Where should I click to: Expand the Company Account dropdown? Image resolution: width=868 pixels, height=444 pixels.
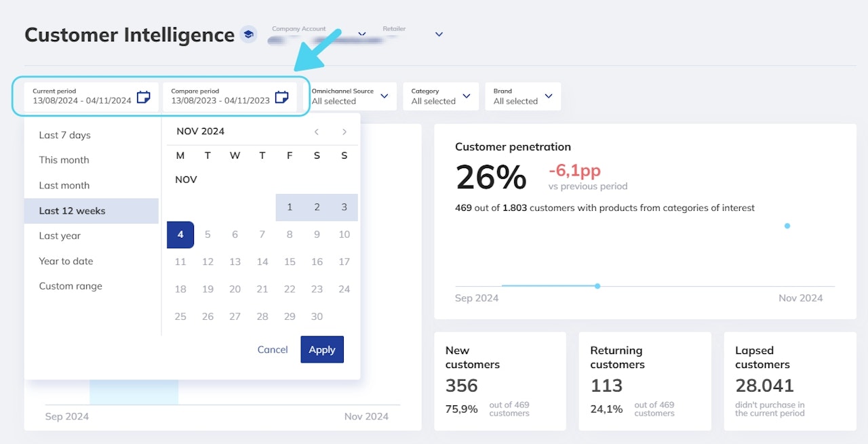[361, 34]
